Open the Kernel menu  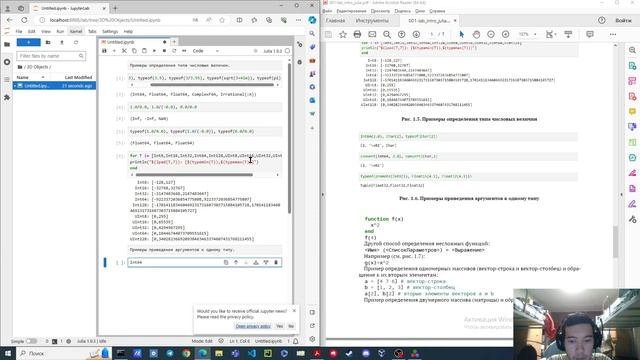tap(76, 31)
